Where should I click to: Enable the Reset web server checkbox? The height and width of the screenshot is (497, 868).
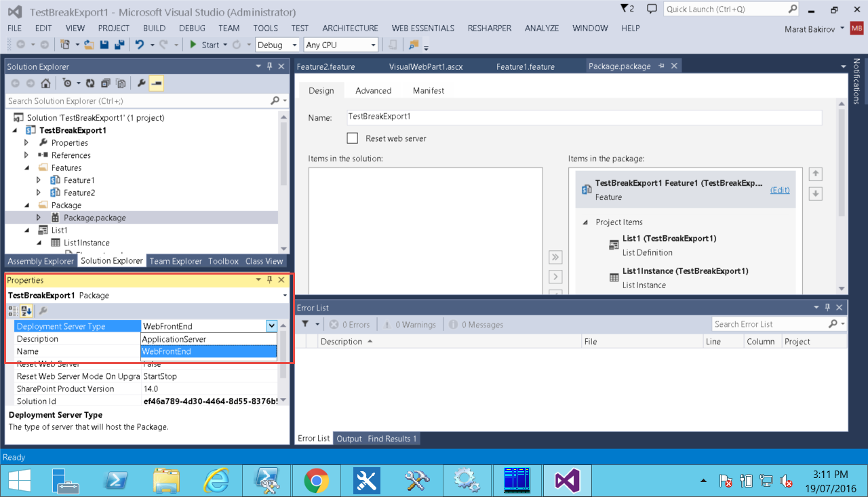pyautogui.click(x=352, y=138)
